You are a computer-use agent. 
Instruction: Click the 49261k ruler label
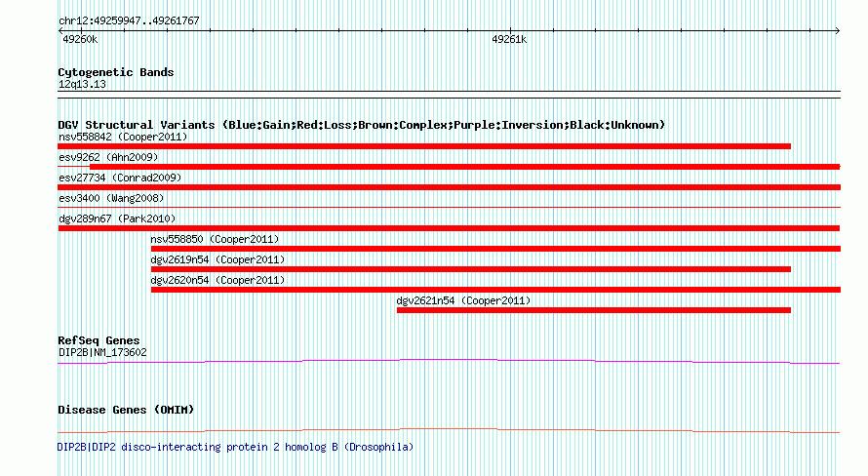(x=509, y=40)
